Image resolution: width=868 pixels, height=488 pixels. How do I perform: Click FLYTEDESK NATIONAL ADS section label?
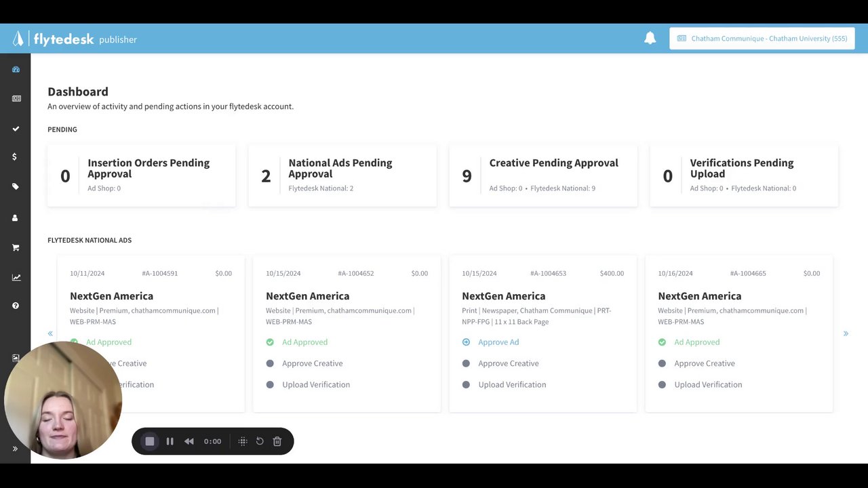90,240
